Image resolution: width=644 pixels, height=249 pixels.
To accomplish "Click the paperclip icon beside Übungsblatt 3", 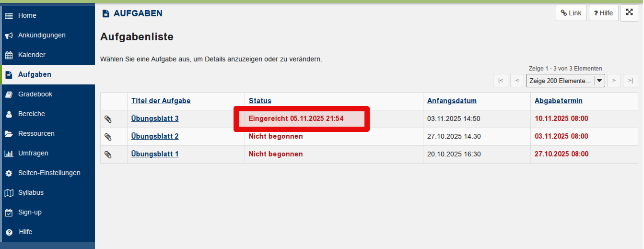I will tap(108, 119).
